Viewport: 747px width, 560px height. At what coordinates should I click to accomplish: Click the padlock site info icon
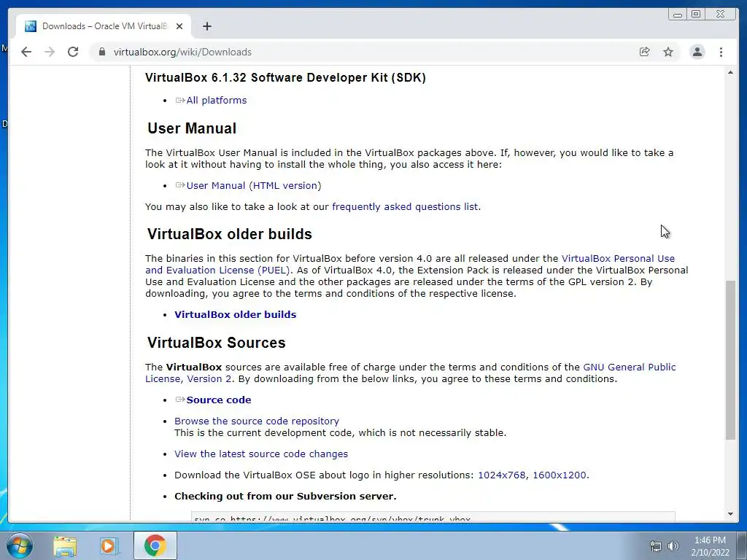tap(101, 52)
